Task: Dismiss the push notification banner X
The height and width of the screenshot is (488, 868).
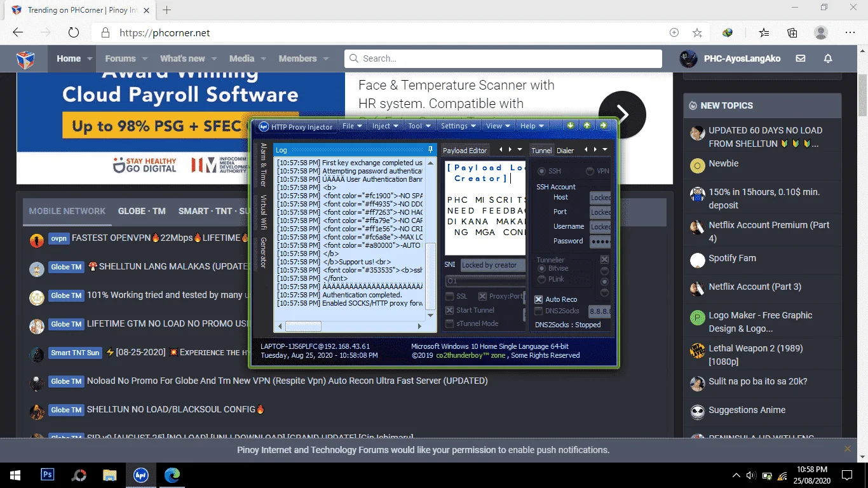Action: [x=847, y=449]
